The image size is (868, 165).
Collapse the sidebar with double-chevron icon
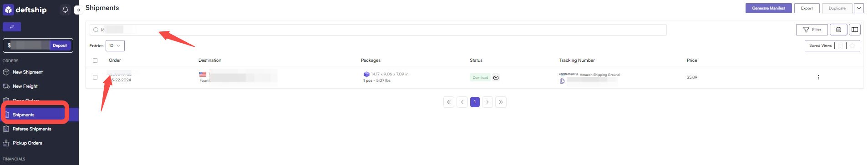coord(78,10)
